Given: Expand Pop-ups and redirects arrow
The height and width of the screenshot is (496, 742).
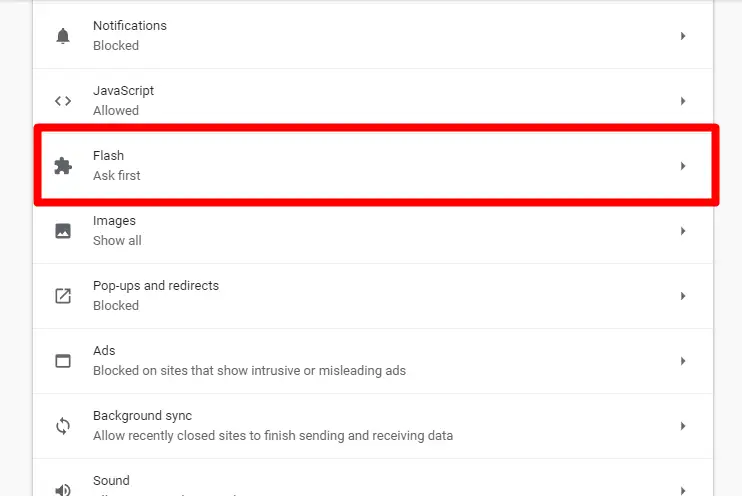Looking at the screenshot, I should point(683,296).
